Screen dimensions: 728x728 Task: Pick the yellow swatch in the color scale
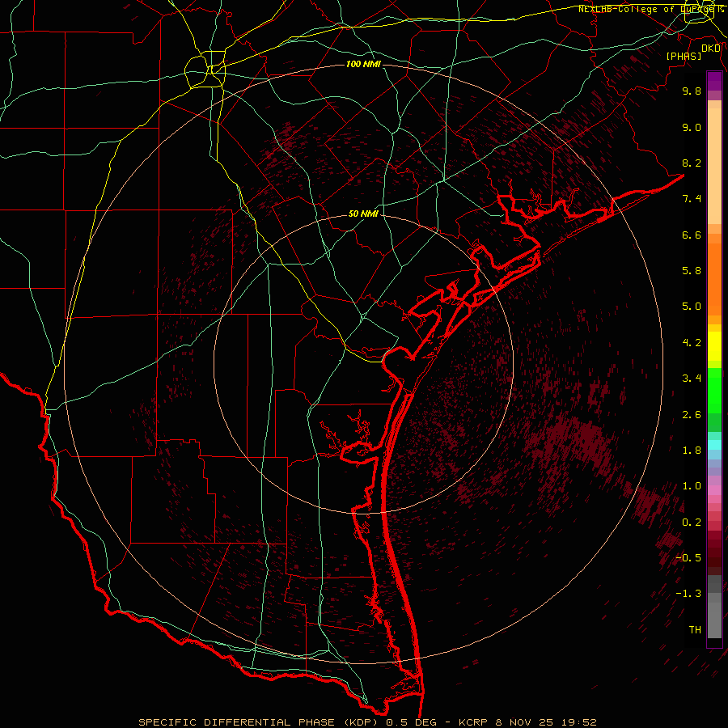(714, 346)
